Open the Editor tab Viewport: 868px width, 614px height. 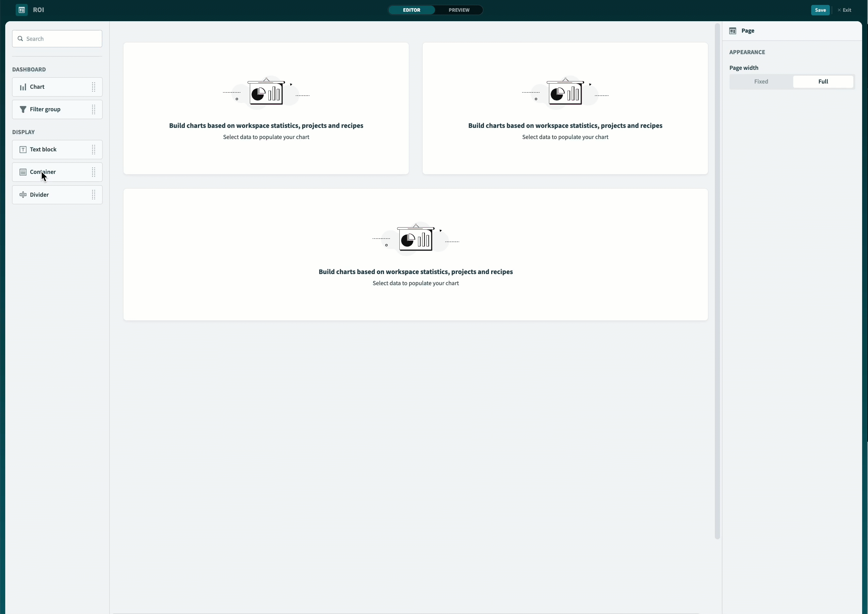(x=411, y=10)
